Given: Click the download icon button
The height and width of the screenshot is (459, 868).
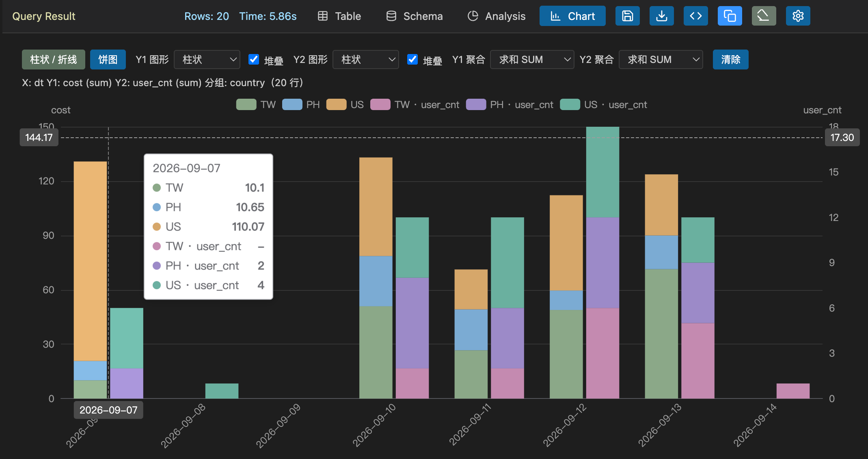Looking at the screenshot, I should 661,16.
